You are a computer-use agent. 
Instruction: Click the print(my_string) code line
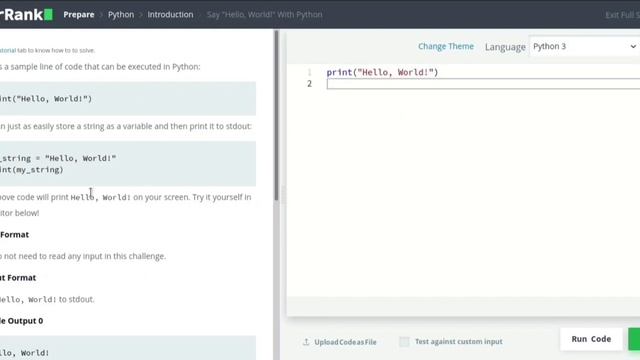pyautogui.click(x=32, y=169)
